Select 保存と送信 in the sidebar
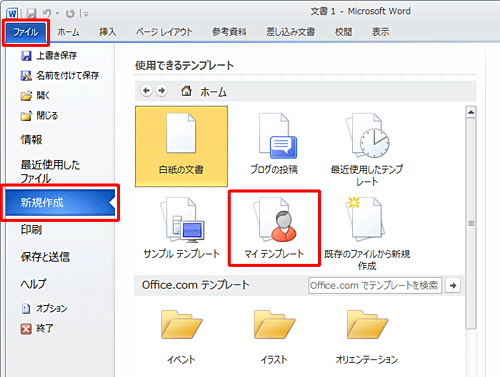The height and width of the screenshot is (377, 500). pyautogui.click(x=45, y=257)
